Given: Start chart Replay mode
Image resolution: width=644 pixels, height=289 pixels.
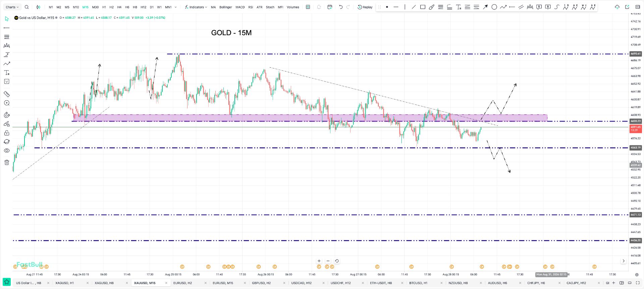Looking at the screenshot, I should [x=365, y=7].
